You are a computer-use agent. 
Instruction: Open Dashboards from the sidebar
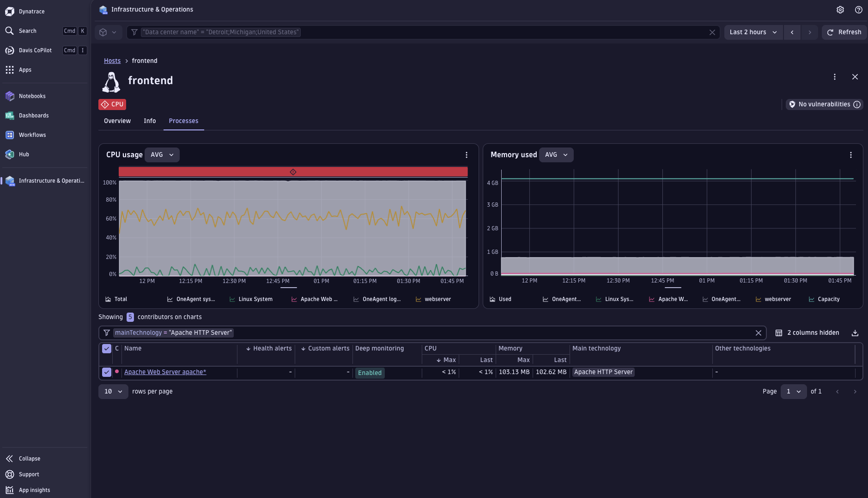(x=27, y=116)
